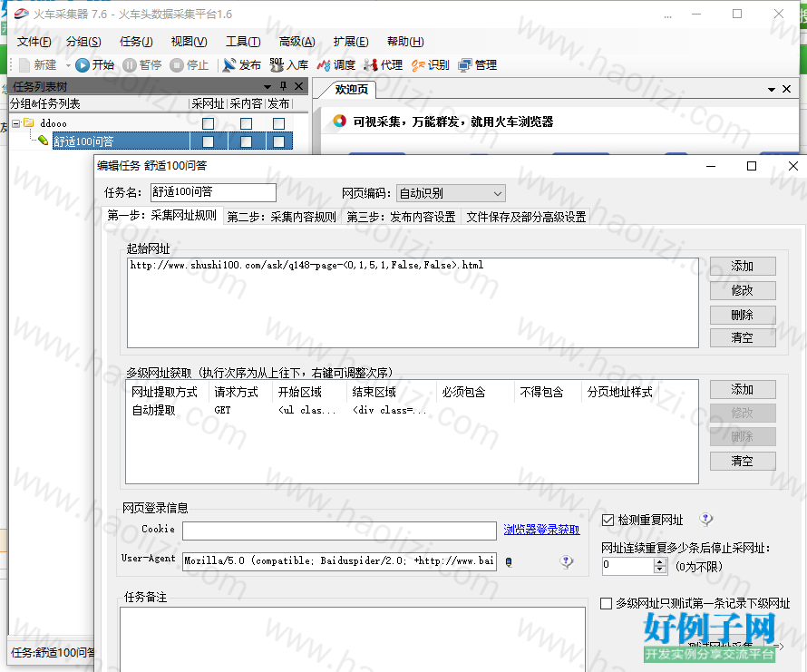Select the shushi100 starting URL entry

(x=306, y=265)
